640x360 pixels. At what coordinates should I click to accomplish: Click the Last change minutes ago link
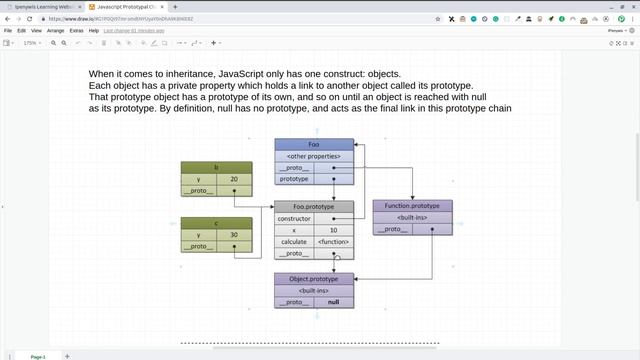point(134,31)
